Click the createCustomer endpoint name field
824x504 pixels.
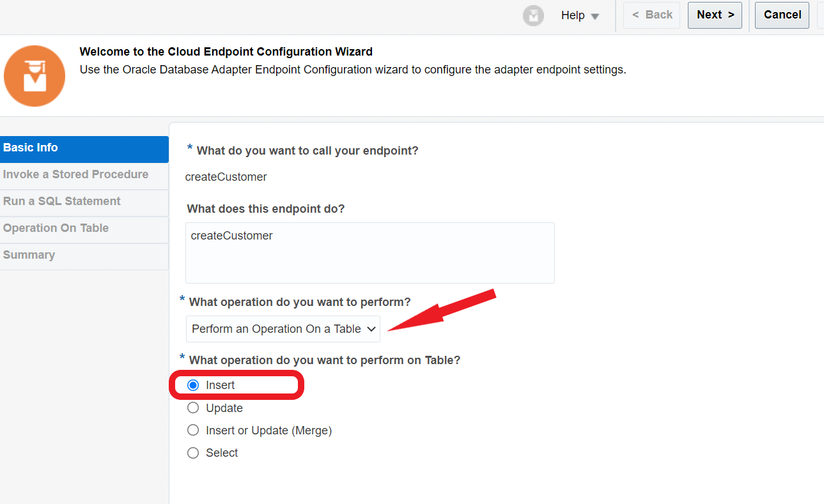[x=226, y=177]
